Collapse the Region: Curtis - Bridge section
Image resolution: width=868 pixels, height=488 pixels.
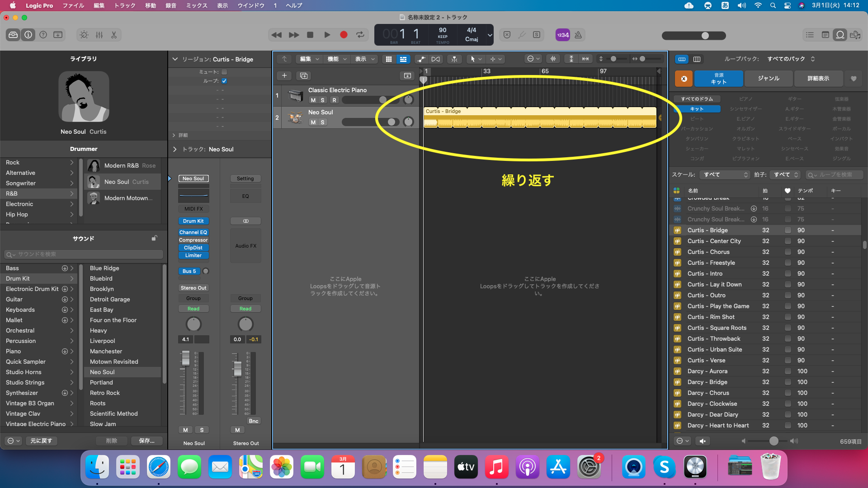coord(175,59)
